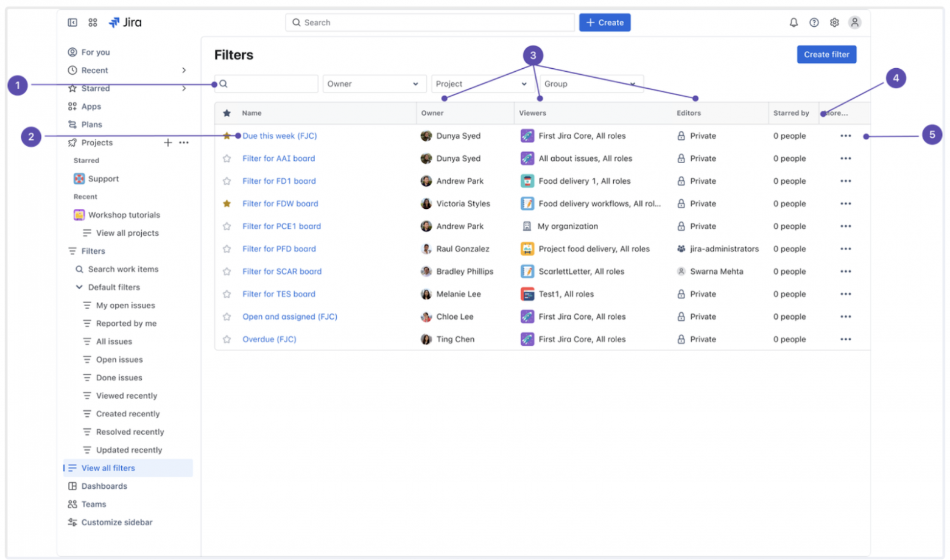The width and height of the screenshot is (950, 560).
Task: Open your profile avatar menu
Action: (855, 23)
